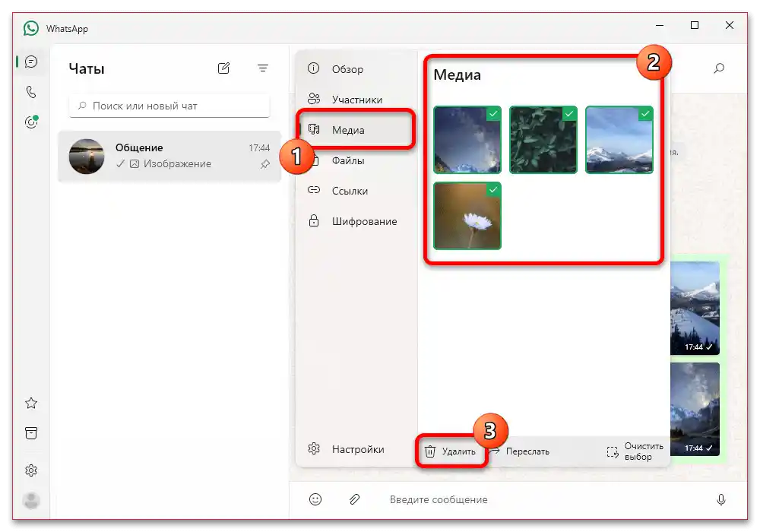This screenshot has height=532, width=760.
Task: Deselect the white flower image
Action: (x=467, y=216)
